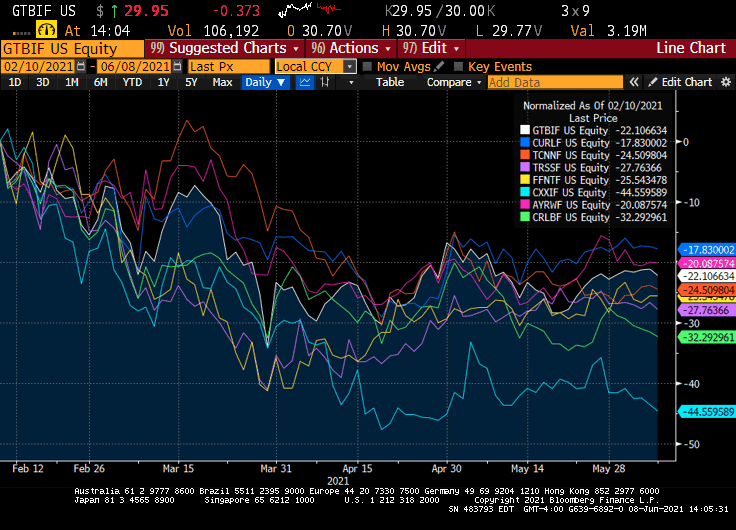Click the yellow gauge icon beside the time
This screenshot has height=530, width=736.
click(x=46, y=30)
